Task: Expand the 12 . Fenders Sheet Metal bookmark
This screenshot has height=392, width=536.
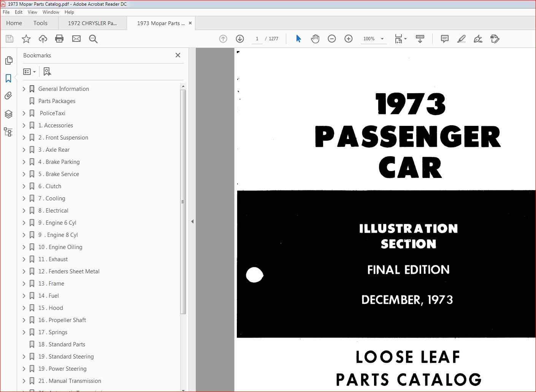Action: pyautogui.click(x=24, y=271)
